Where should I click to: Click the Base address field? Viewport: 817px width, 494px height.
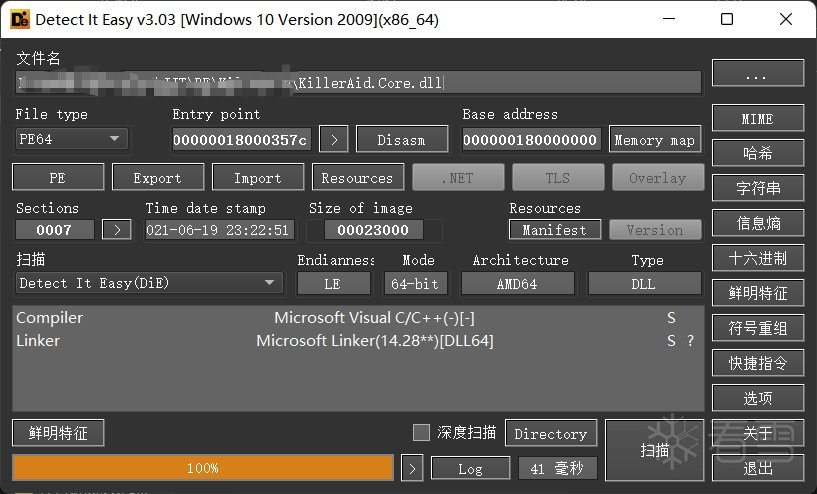coord(531,140)
